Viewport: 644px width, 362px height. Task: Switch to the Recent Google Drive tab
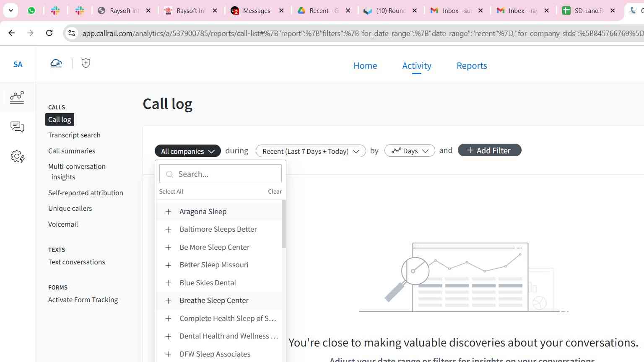(x=323, y=10)
